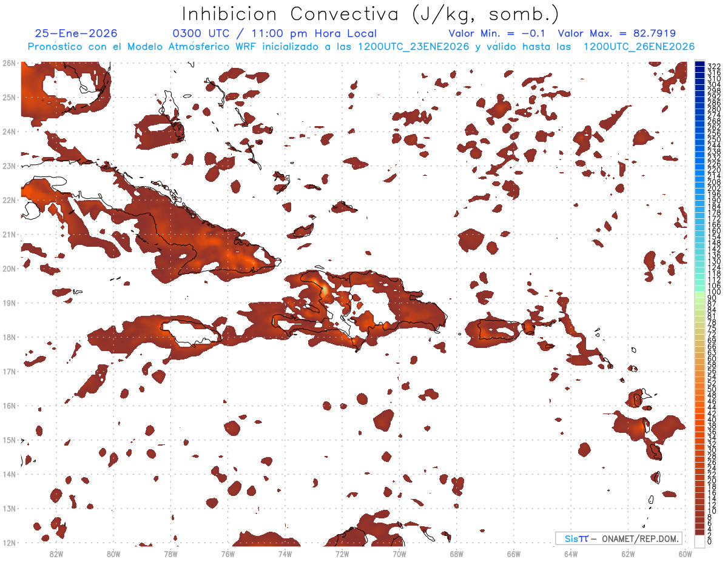The height and width of the screenshot is (562, 728).
Task: Click the 13N latitude label
Action: pos(9,508)
